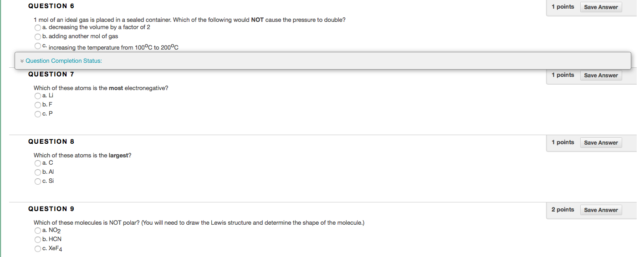Pick Si option in Question 8

pyautogui.click(x=38, y=181)
